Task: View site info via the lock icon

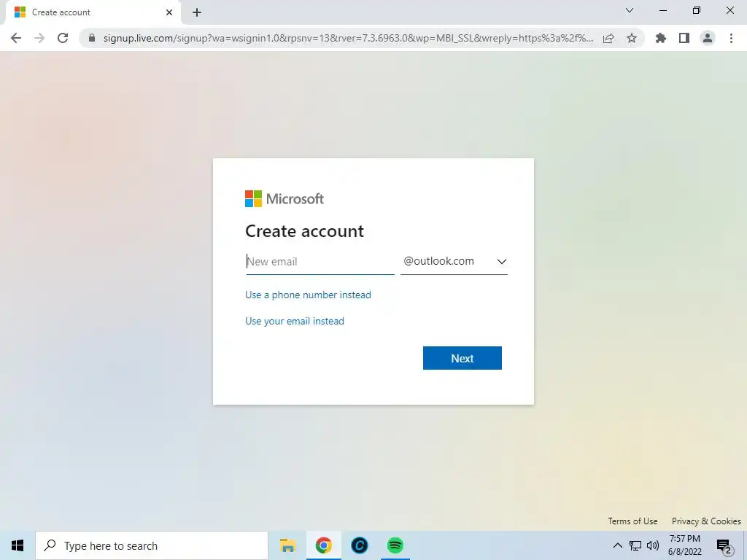Action: (92, 38)
